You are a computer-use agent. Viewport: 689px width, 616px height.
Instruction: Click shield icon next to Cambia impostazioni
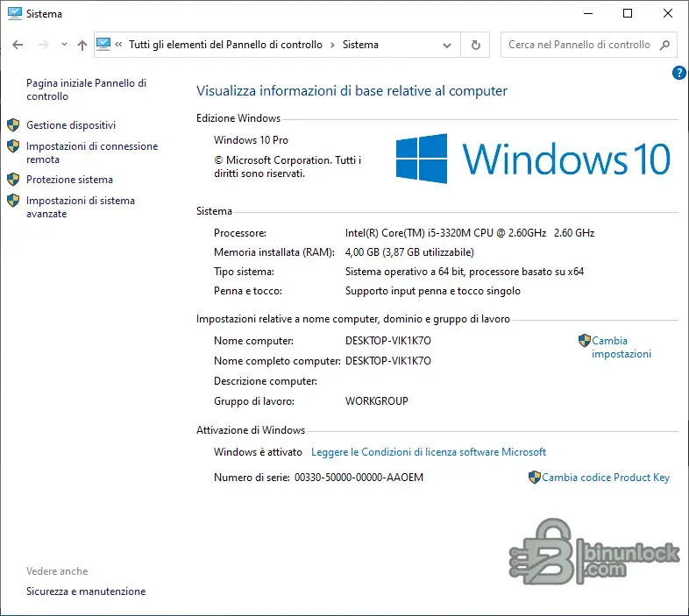585,341
